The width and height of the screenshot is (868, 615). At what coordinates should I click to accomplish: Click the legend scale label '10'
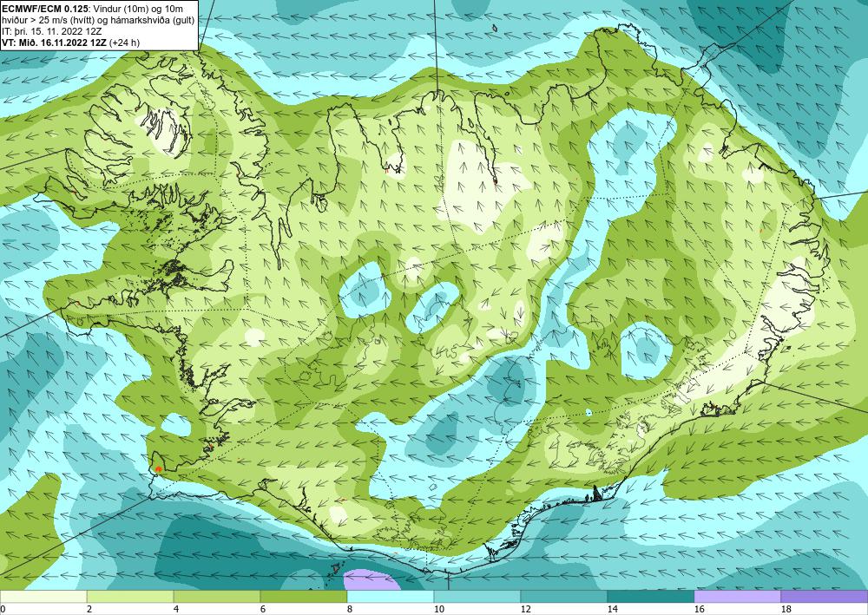click(x=438, y=610)
